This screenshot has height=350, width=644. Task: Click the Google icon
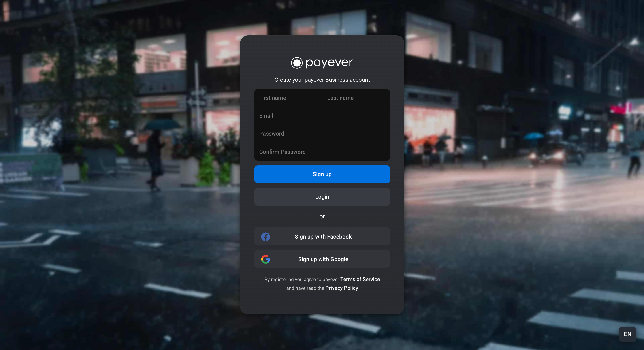(266, 259)
